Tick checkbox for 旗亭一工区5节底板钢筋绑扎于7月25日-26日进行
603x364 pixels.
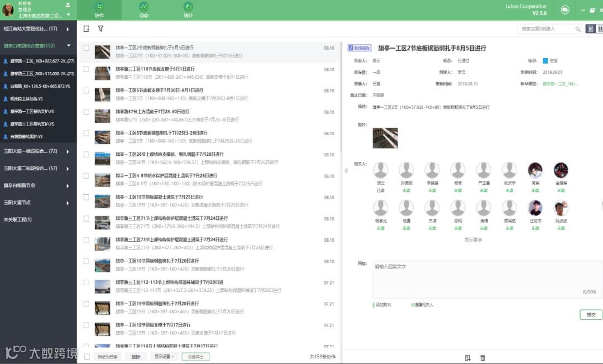[87, 133]
